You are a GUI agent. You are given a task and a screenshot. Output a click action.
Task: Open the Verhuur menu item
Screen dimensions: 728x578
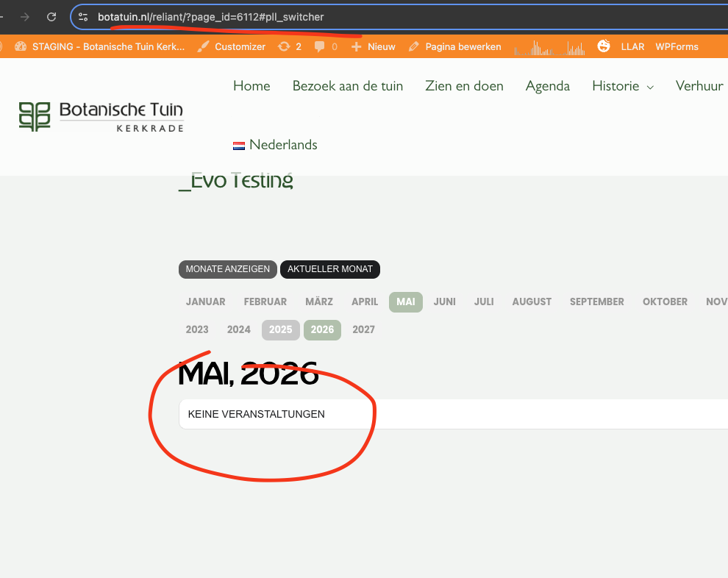(699, 86)
